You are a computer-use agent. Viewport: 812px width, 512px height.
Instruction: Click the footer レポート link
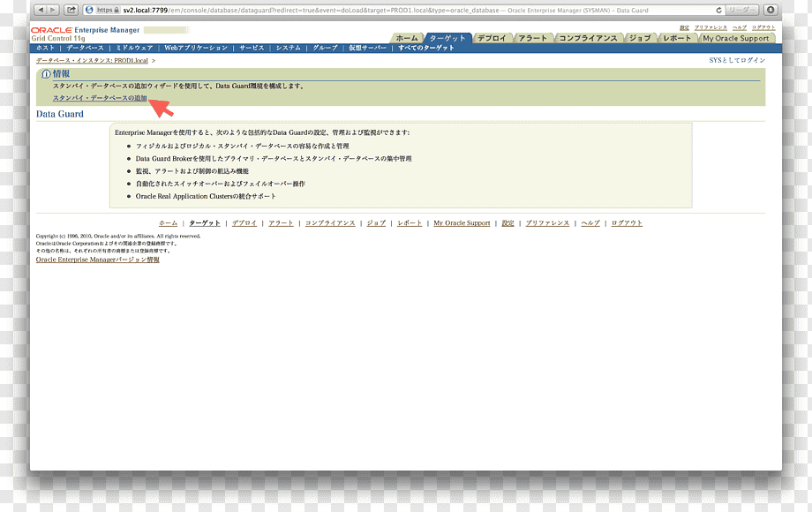[x=410, y=223]
